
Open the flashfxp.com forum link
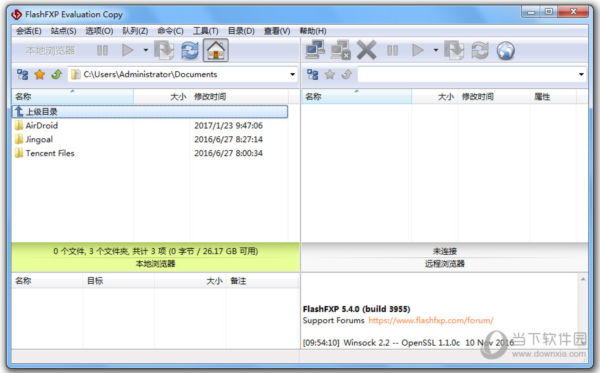(431, 320)
